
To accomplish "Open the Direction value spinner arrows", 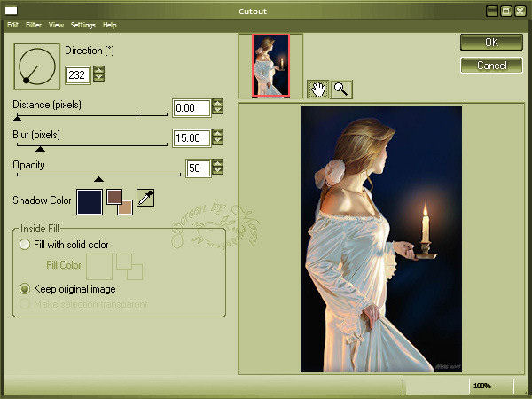I will (98, 75).
